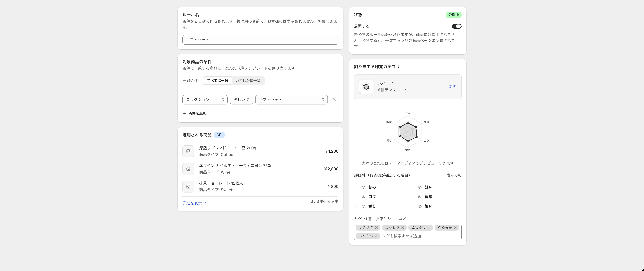Click the 商品タイプ: Sweets text
The image size is (644, 271).
click(x=217, y=190)
